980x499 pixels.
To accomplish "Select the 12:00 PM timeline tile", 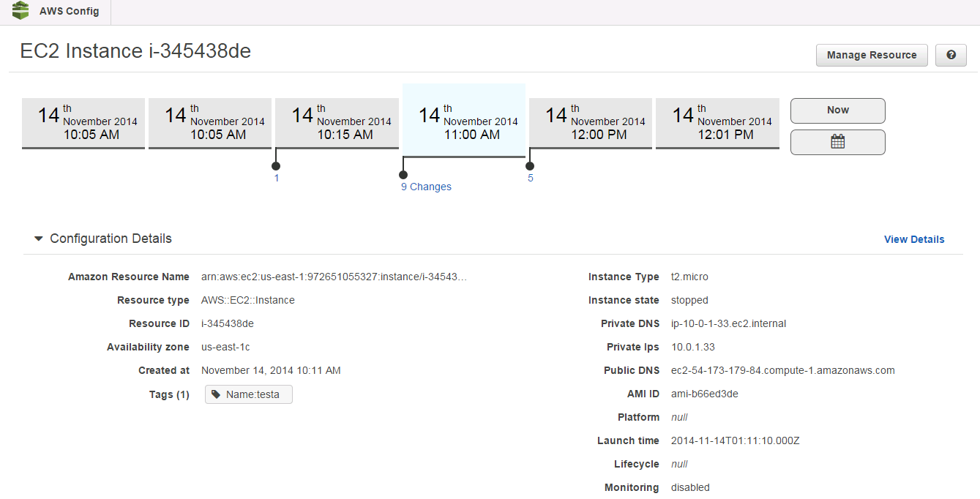I will point(591,123).
